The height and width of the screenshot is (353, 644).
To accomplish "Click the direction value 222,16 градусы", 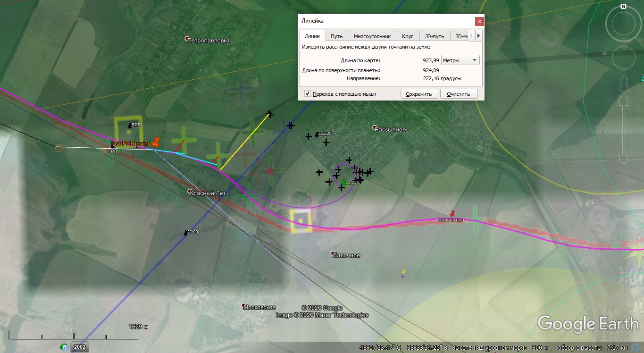I will [442, 78].
